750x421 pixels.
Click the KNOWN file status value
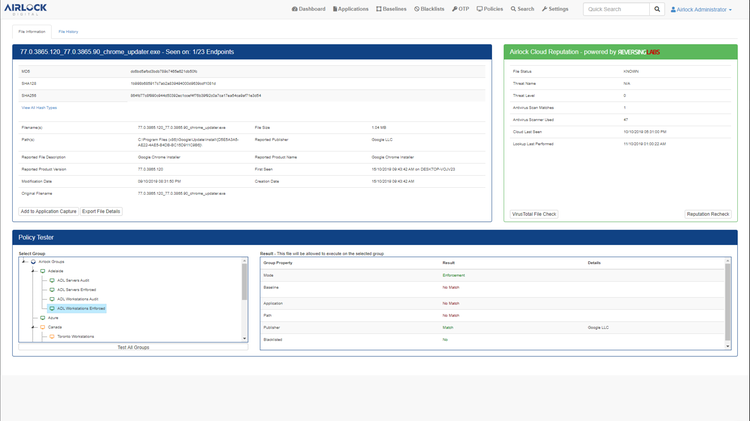[x=631, y=71]
